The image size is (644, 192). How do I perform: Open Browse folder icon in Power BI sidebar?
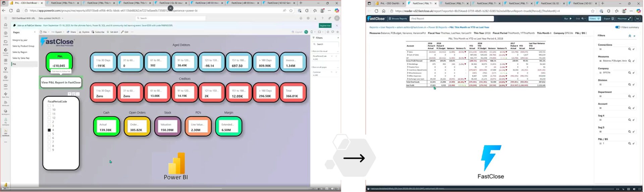click(x=5, y=43)
